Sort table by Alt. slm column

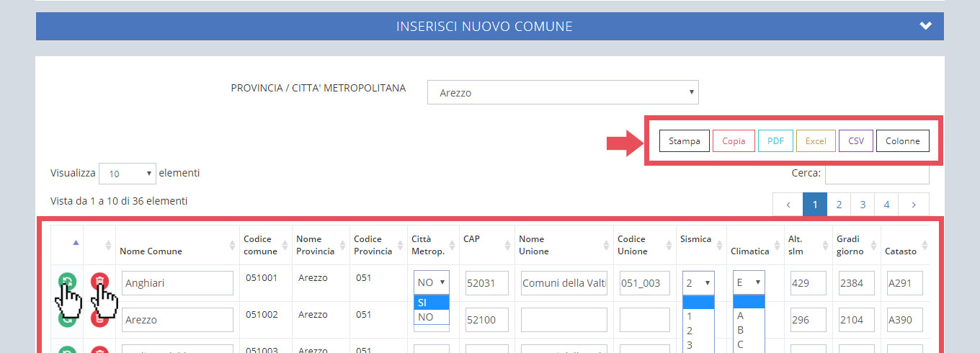(x=808, y=245)
